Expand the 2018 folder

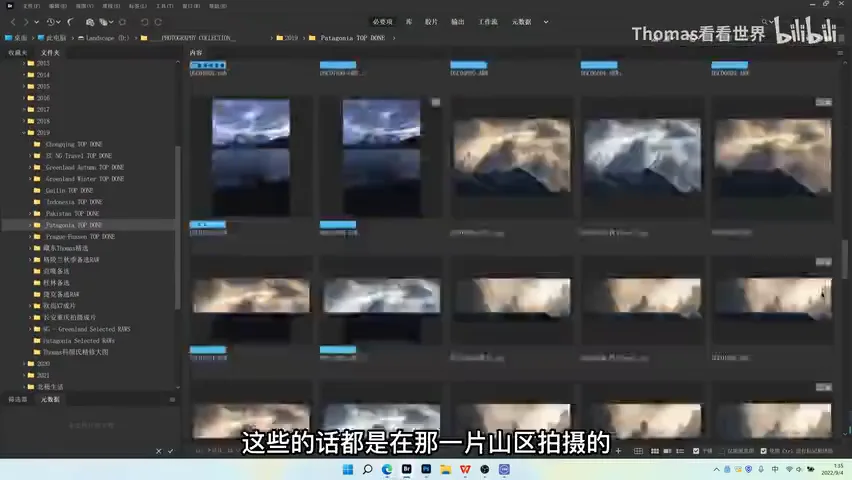pos(24,121)
